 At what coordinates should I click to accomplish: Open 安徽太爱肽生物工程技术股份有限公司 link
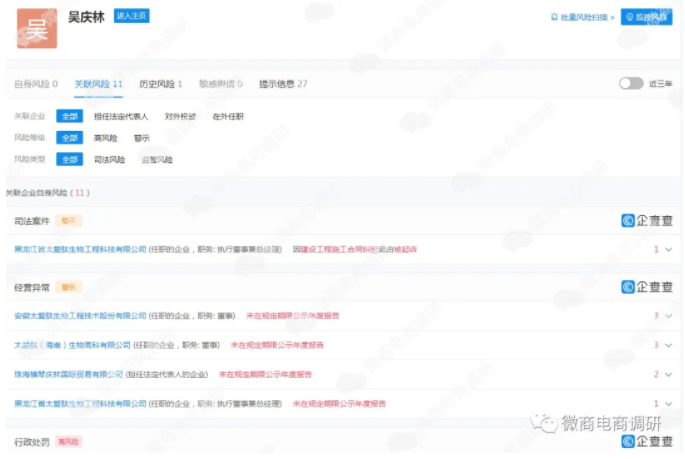pyautogui.click(x=80, y=316)
